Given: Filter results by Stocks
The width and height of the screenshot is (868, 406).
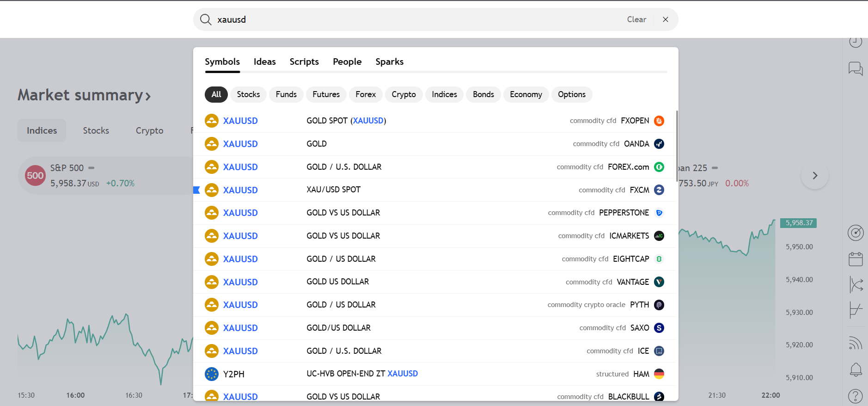Looking at the screenshot, I should point(248,94).
